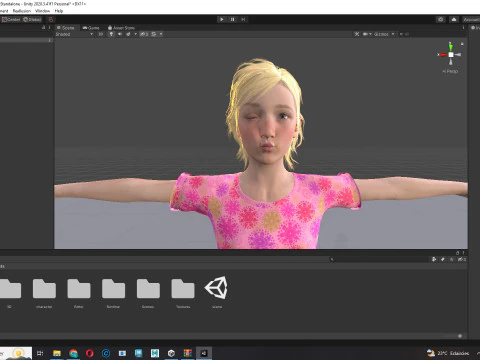Open the scene effects dropdown arrow
This screenshot has width=480, height=360.
pyautogui.click(x=135, y=34)
